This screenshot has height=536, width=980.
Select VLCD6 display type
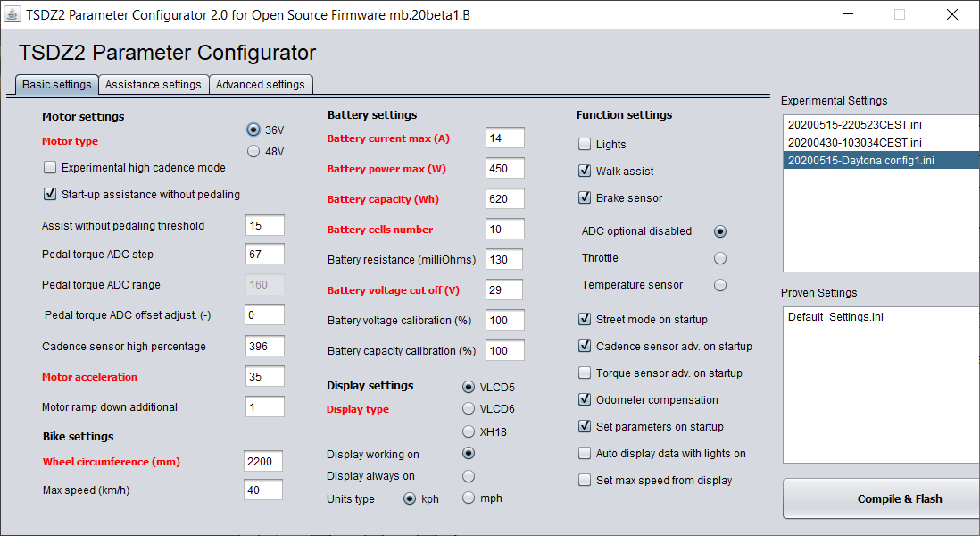coord(468,408)
